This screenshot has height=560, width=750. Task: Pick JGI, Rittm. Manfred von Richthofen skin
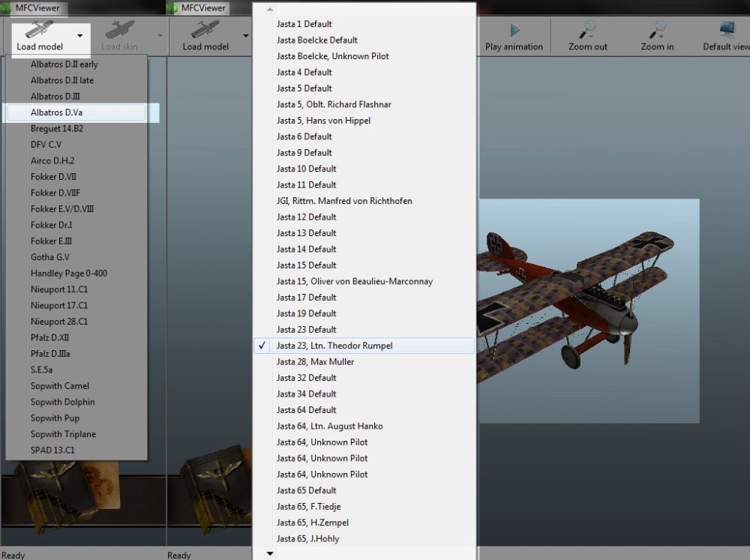pyautogui.click(x=343, y=201)
